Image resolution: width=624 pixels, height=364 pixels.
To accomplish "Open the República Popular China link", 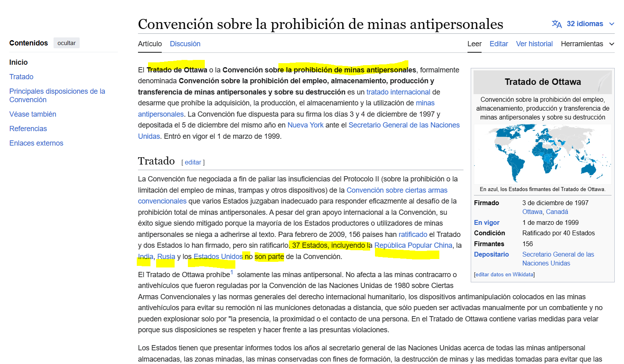I will point(413,245).
